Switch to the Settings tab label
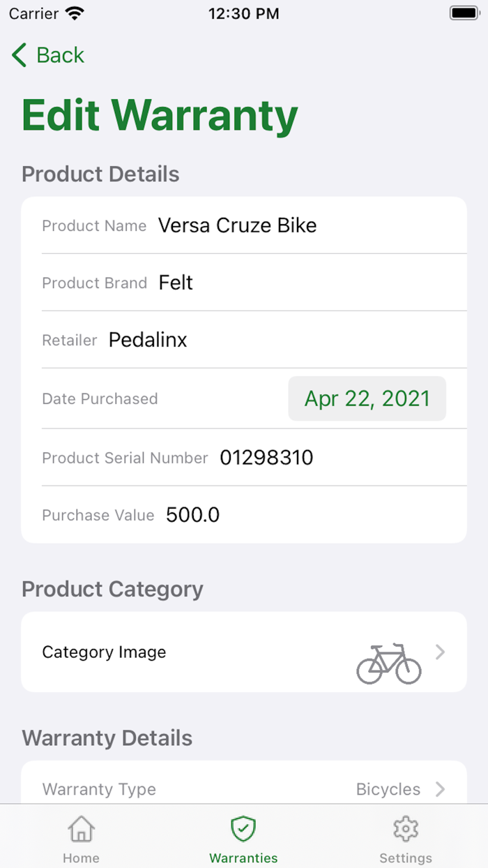This screenshot has width=488, height=868. tap(405, 858)
